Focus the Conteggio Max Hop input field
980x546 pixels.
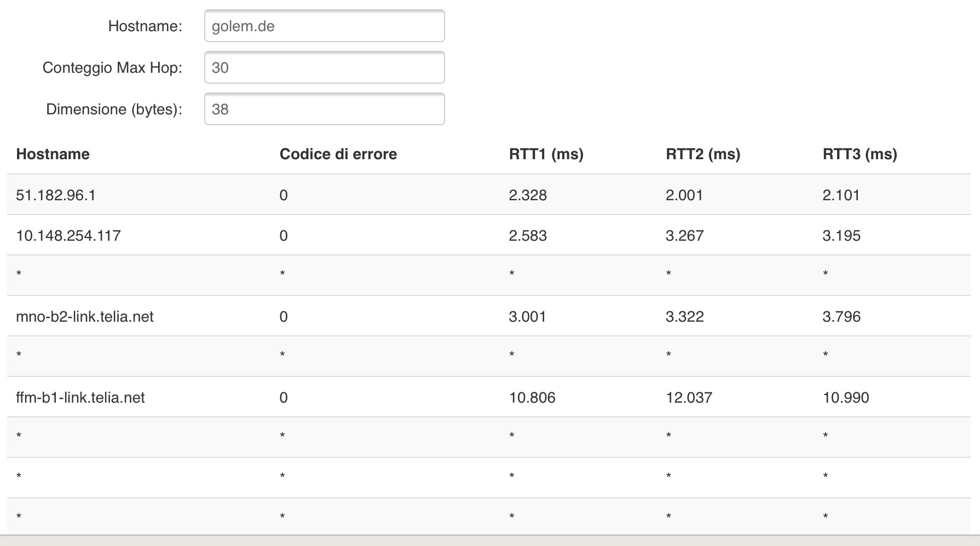pos(324,68)
